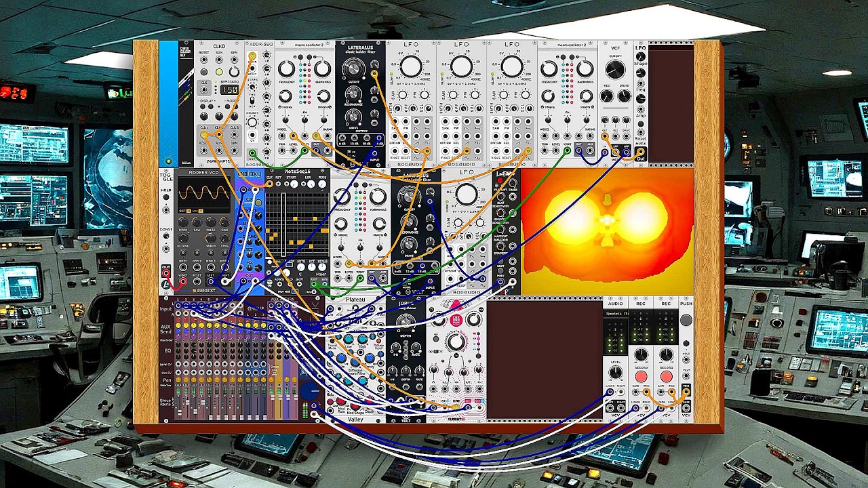This screenshot has height=488, width=868.
Task: Click the Modern VCO RESET jack
Action: (197, 281)
